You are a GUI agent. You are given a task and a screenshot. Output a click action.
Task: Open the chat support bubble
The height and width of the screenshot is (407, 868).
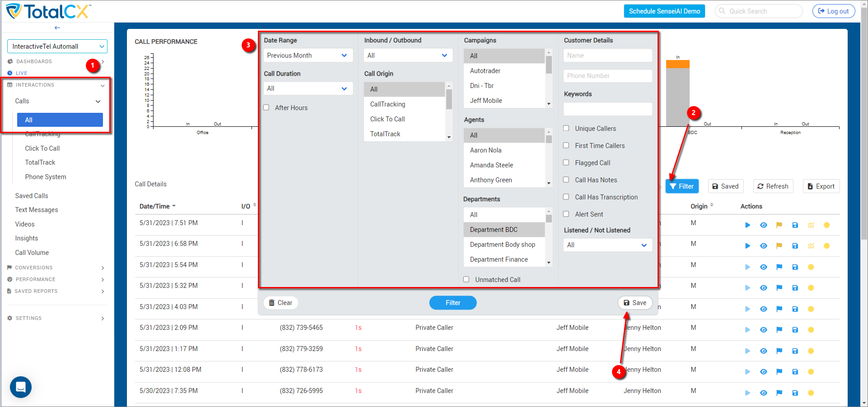(21, 387)
